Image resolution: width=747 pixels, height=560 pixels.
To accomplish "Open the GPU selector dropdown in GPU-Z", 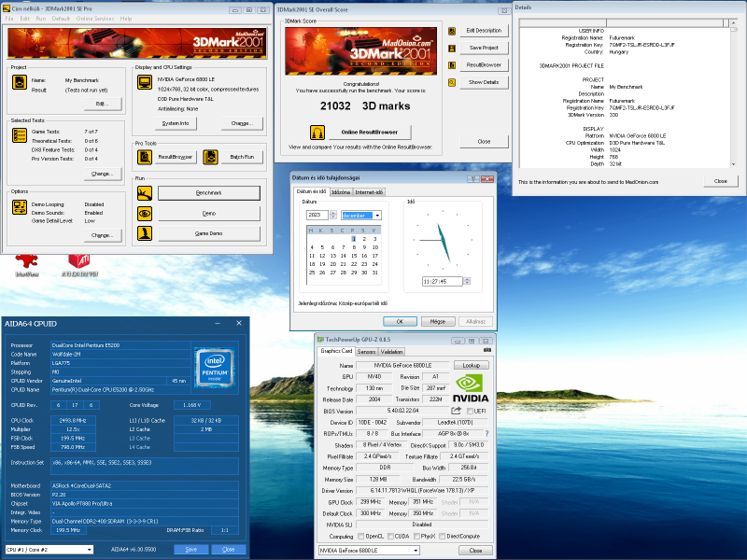I will (x=416, y=551).
